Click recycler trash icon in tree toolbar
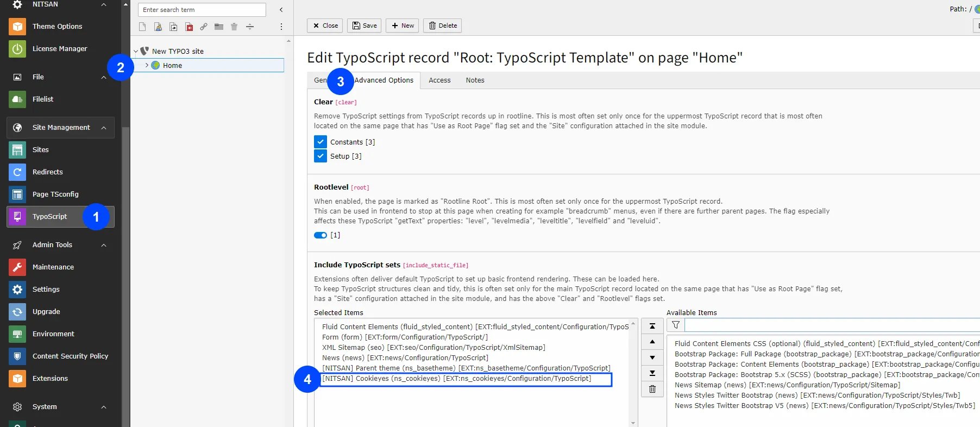 click(234, 27)
